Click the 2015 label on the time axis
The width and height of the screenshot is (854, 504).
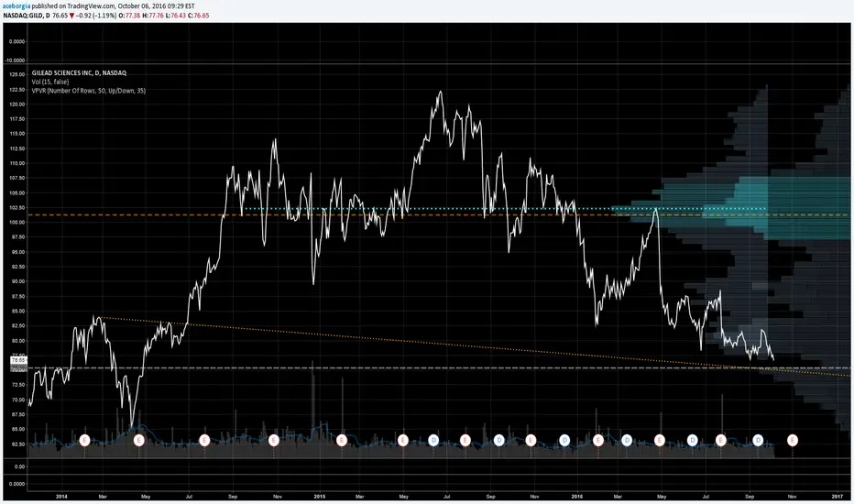[x=319, y=497]
